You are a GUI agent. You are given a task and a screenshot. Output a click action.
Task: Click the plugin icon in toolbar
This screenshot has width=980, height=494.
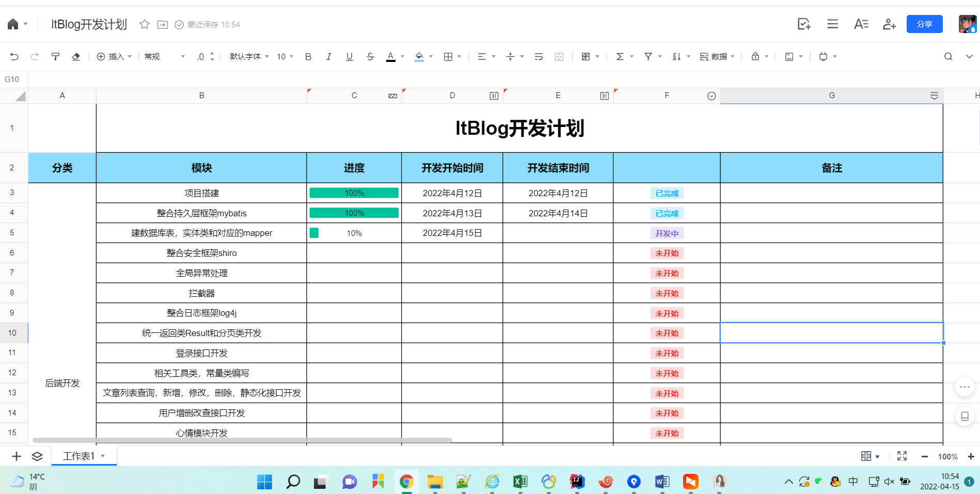coord(823,57)
